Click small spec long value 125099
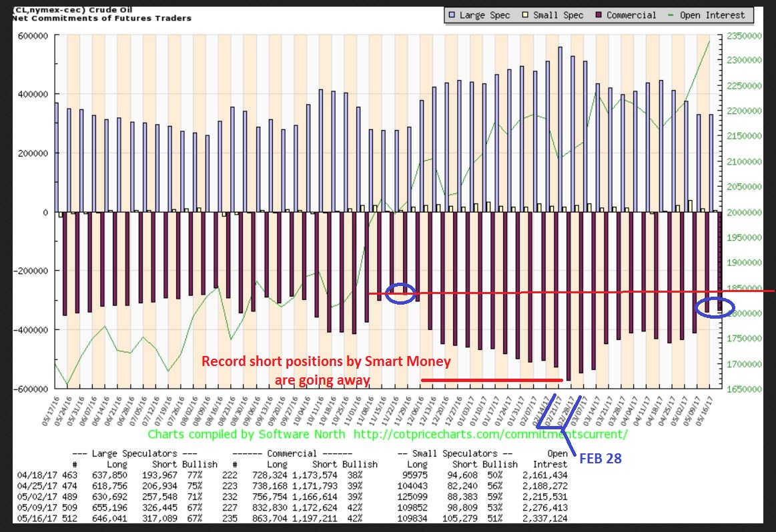 coord(413,497)
